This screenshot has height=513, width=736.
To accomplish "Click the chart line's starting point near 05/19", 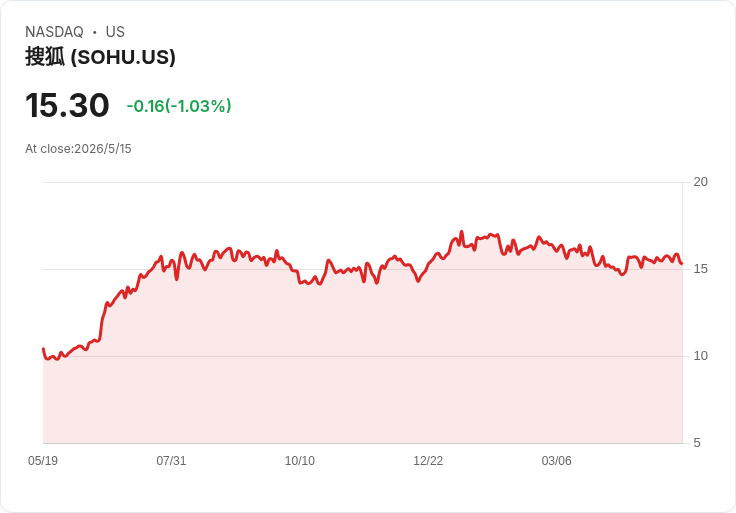I will 43,349.
